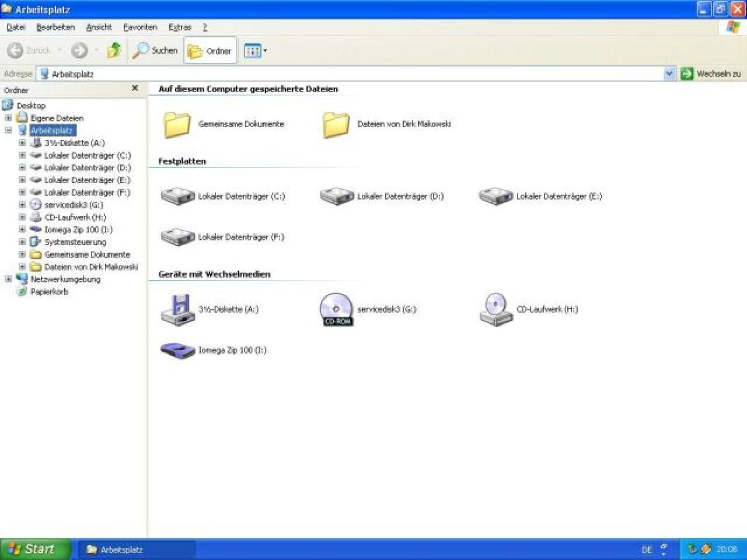Open the ? help menu

205,27
